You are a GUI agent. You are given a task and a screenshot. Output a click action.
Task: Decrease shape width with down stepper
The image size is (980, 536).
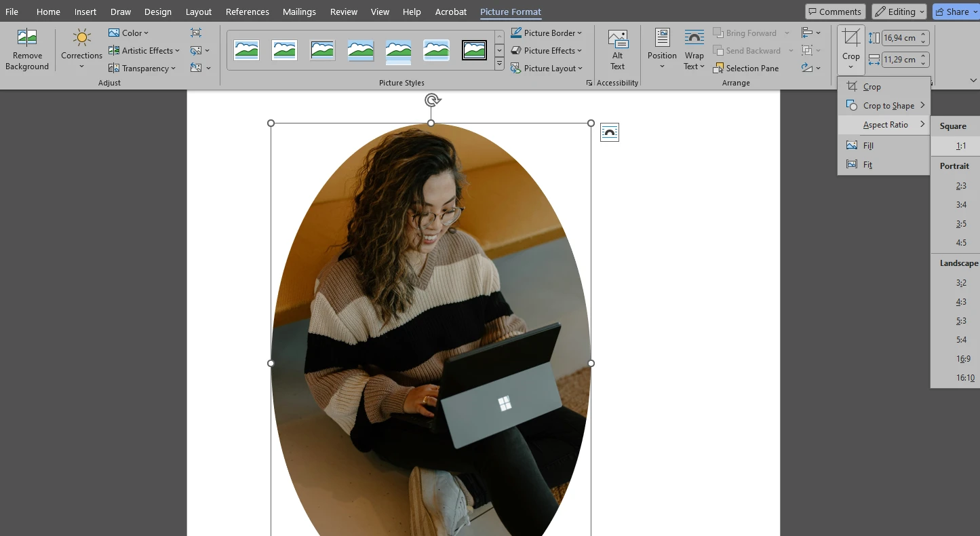click(x=924, y=63)
